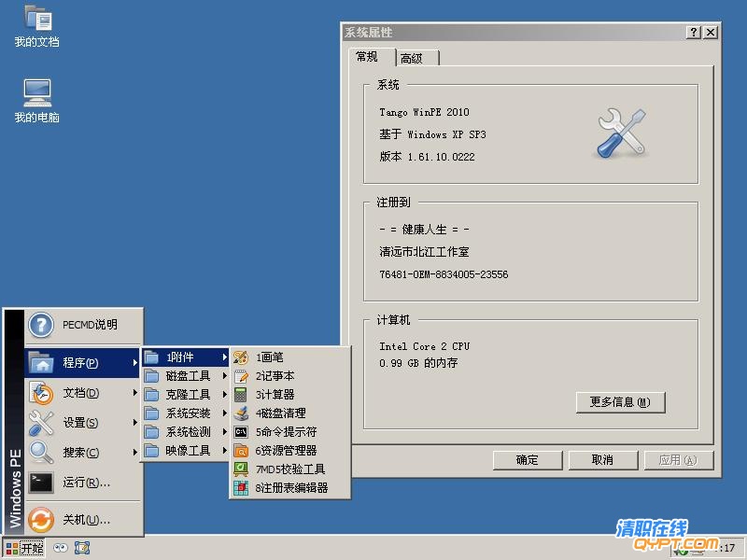This screenshot has height=560, width=747.
Task: Click the 应用(A) button
Action: (679, 460)
